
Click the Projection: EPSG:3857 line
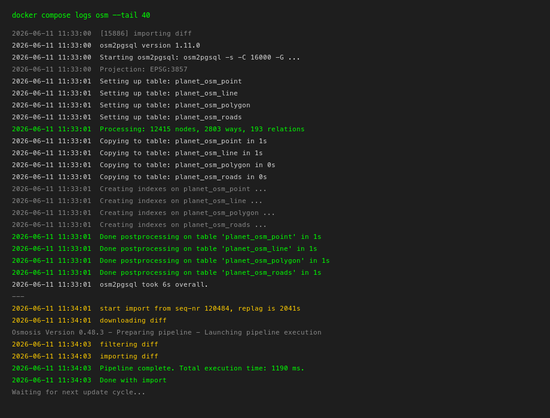(x=100, y=69)
